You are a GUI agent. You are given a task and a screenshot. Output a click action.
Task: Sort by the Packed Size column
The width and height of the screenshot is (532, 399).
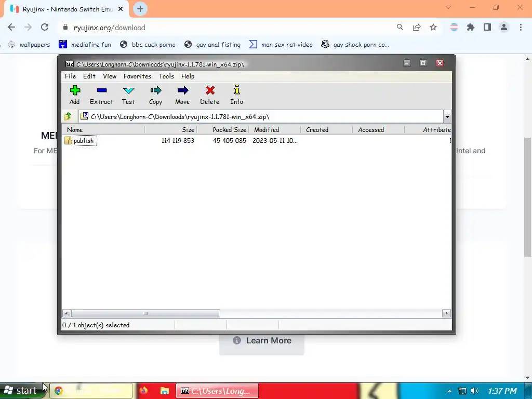point(223,129)
